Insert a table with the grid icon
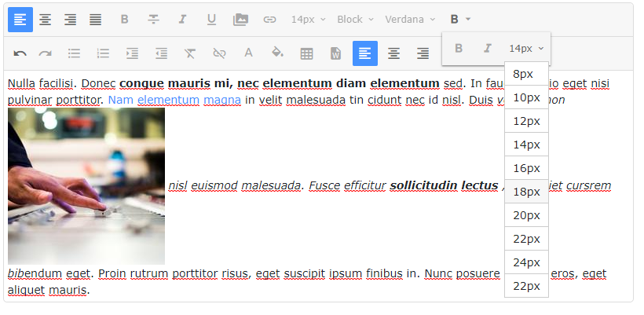The image size is (644, 315). (x=307, y=53)
